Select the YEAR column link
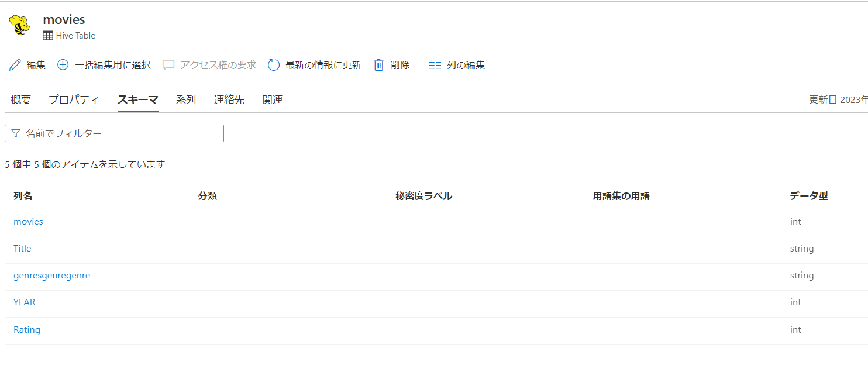The height and width of the screenshot is (365, 868). pos(25,302)
